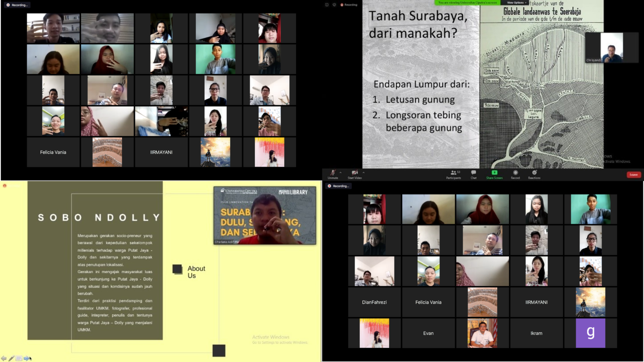Select the IIRMAYANI participant tile

[x=161, y=152]
